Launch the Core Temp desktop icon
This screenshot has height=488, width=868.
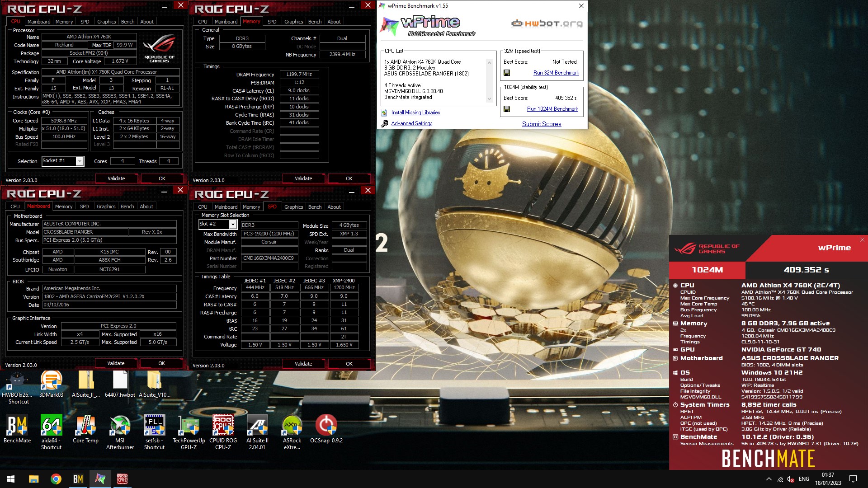pyautogui.click(x=85, y=429)
